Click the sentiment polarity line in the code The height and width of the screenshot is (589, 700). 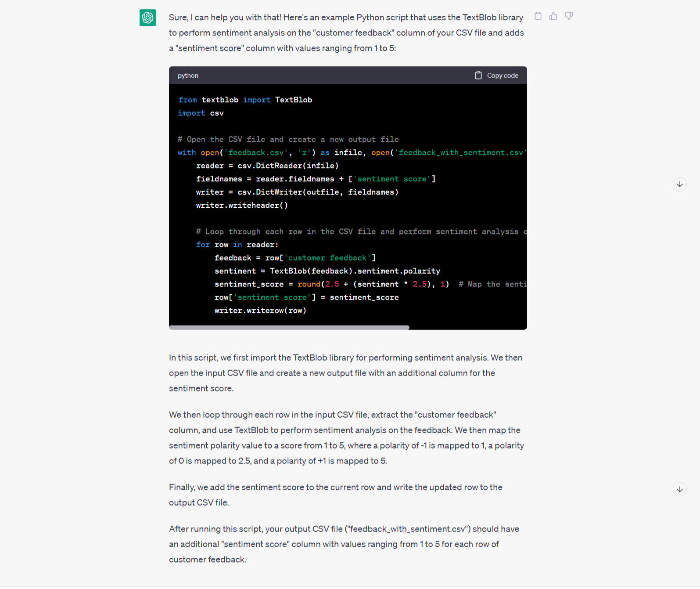(327, 271)
